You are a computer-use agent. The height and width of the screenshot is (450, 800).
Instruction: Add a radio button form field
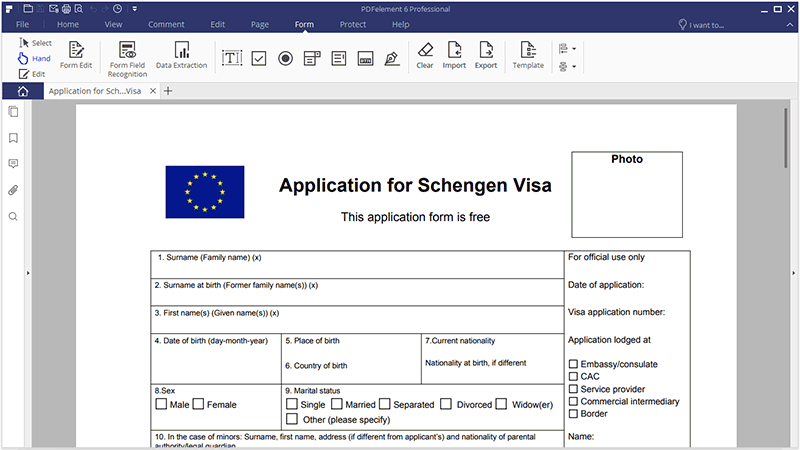click(286, 59)
